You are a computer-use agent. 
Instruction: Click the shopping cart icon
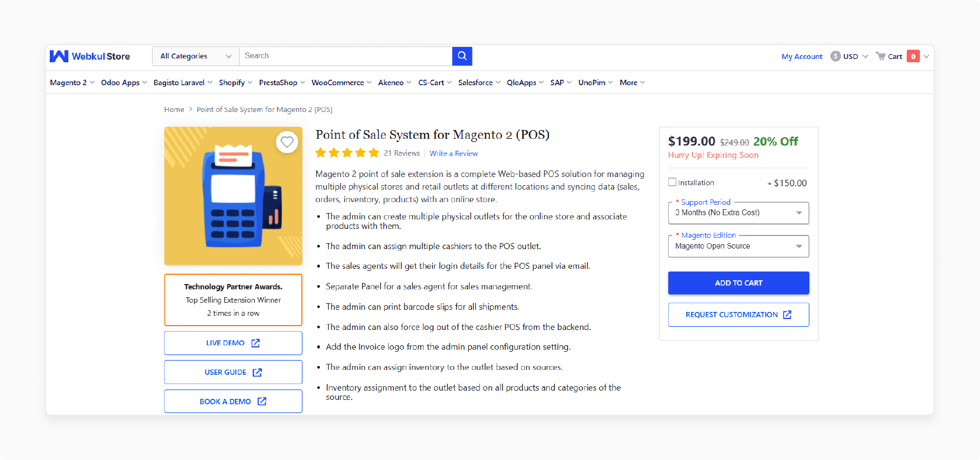(x=880, y=56)
